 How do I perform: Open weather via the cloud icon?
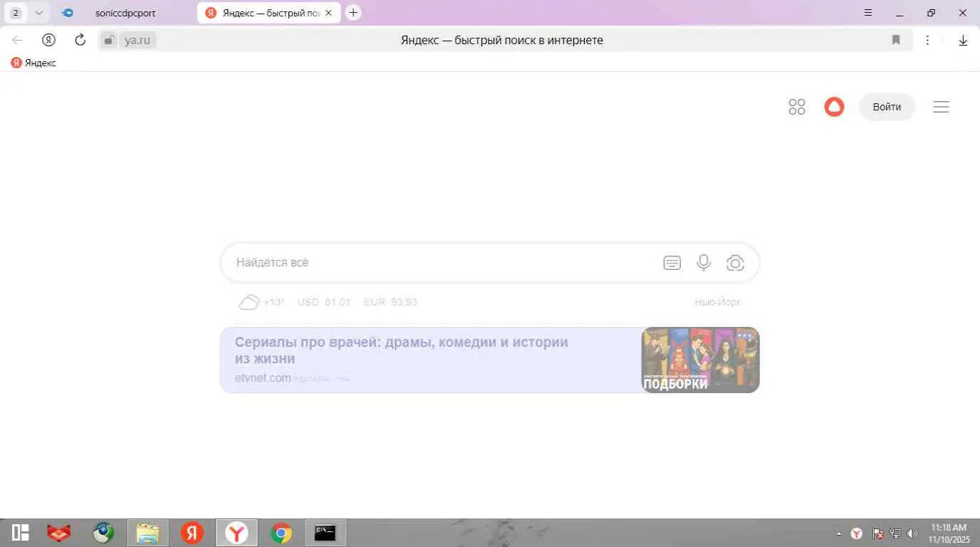pyautogui.click(x=249, y=302)
